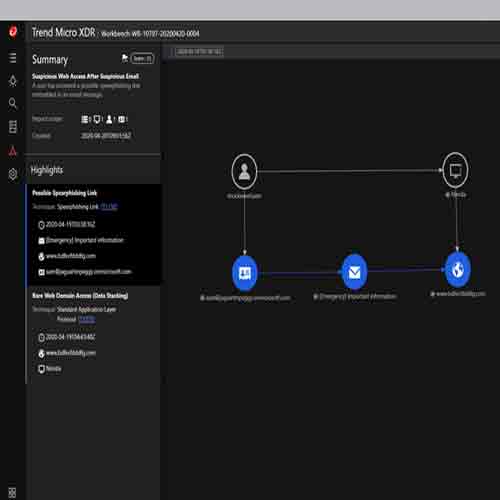Click the user account impact scope icon
Viewport: 500px width, 500px height.
pos(109,119)
